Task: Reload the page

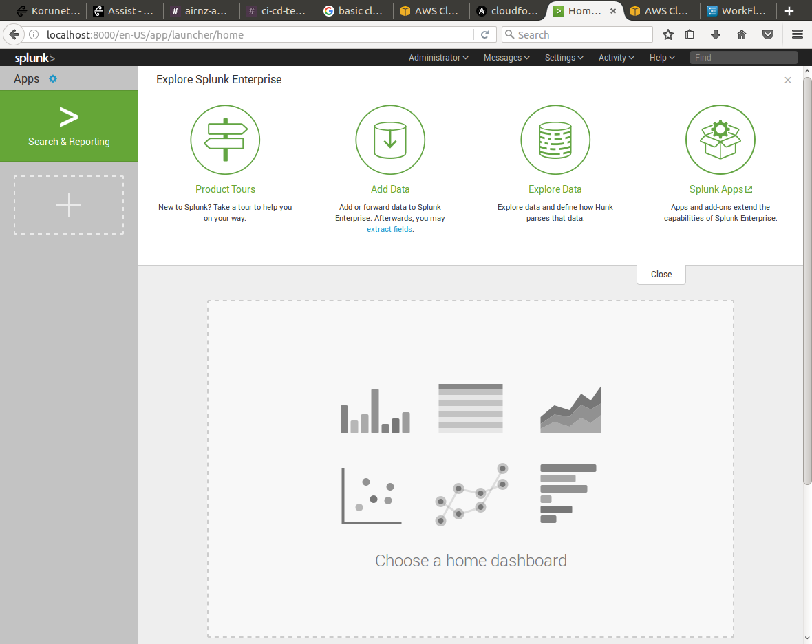Action: [484, 34]
